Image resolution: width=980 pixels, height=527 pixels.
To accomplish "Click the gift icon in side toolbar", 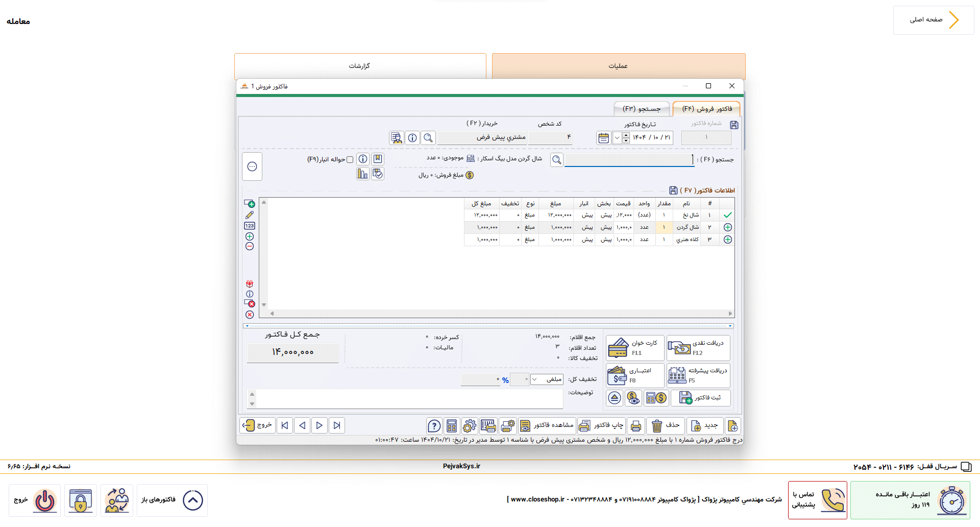I will (250, 284).
